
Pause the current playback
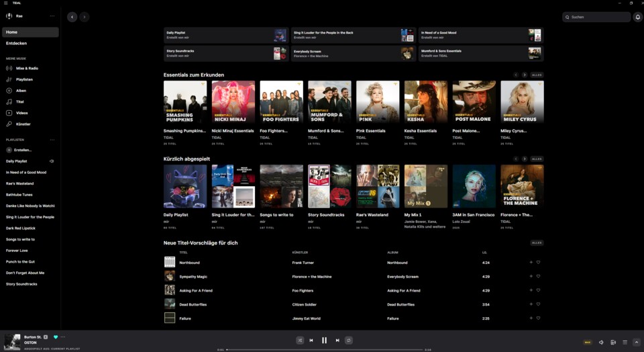(324, 340)
